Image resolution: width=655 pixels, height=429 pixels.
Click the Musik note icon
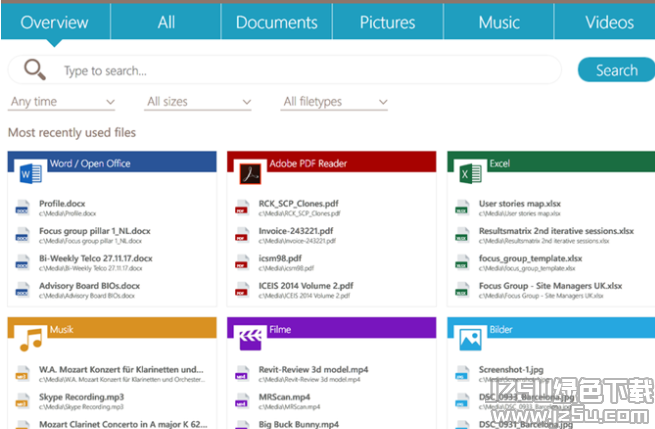point(31,339)
